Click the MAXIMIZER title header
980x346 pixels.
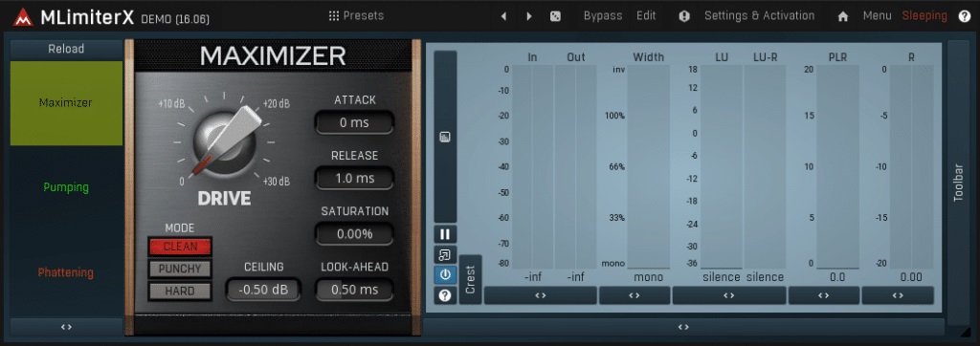coord(273,56)
